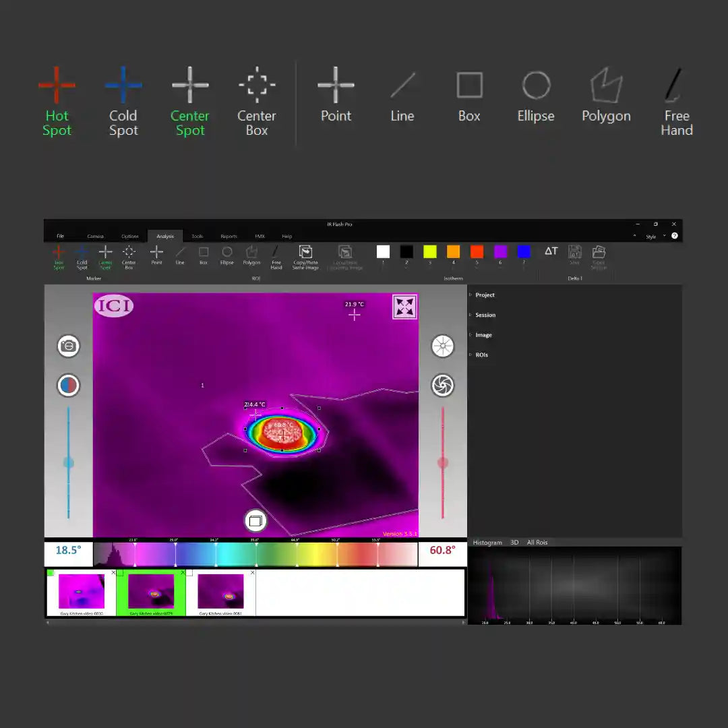This screenshot has width=728, height=728.
Task: Click the ΔT Delta T icon
Action: (x=551, y=251)
